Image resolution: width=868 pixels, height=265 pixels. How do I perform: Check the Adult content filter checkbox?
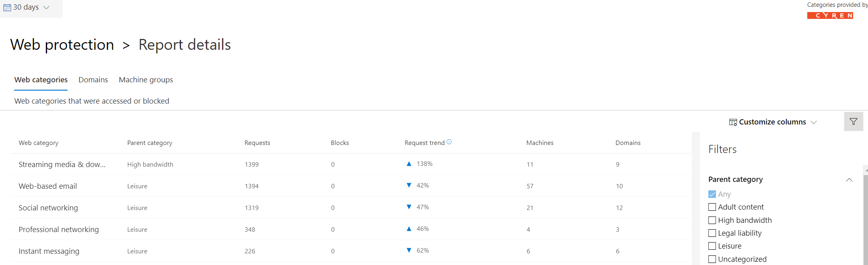[x=712, y=207]
